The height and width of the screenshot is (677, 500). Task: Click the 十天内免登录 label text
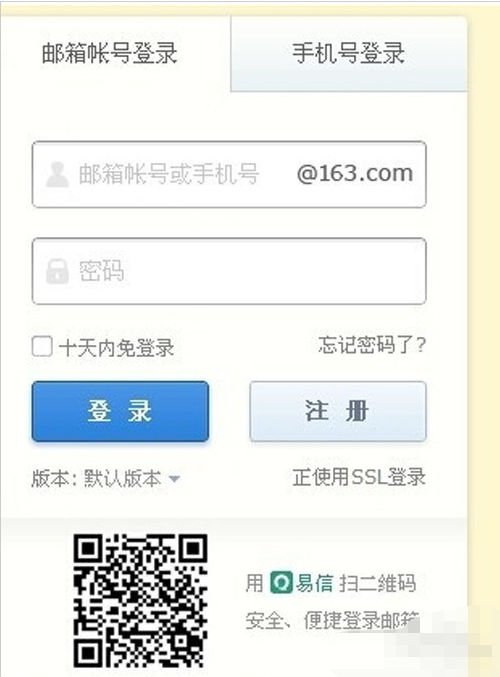click(x=117, y=348)
